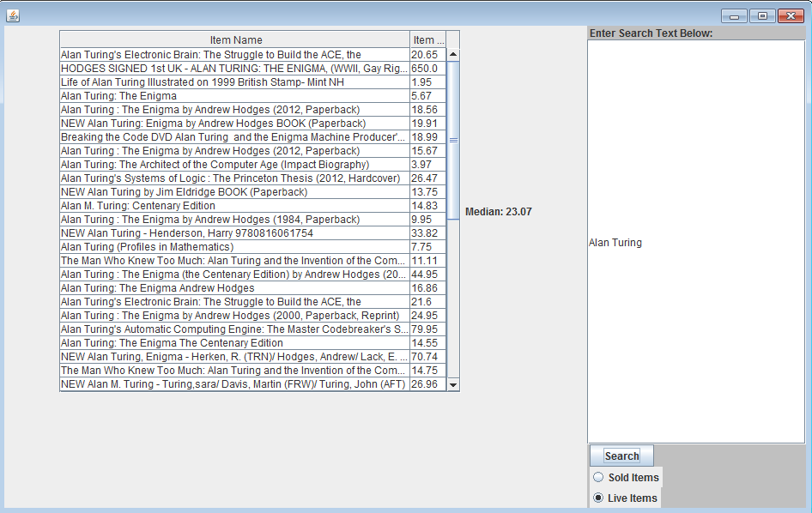This screenshot has width=812, height=513.
Task: Click the price cell 79.95
Action: pyautogui.click(x=427, y=329)
